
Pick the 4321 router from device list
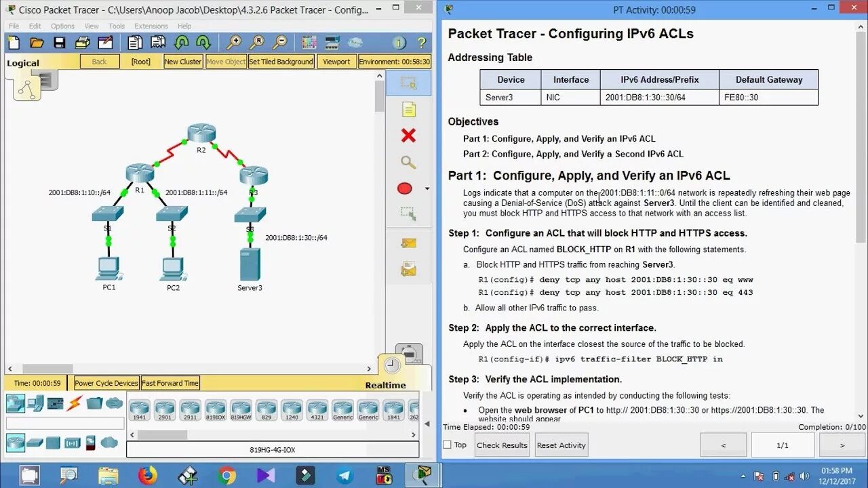click(x=317, y=410)
